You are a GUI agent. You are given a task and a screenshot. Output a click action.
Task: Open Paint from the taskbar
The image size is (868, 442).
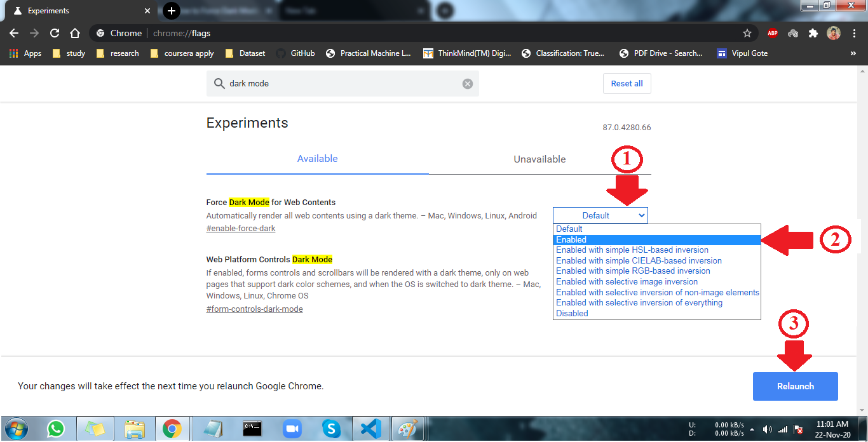coord(407,429)
